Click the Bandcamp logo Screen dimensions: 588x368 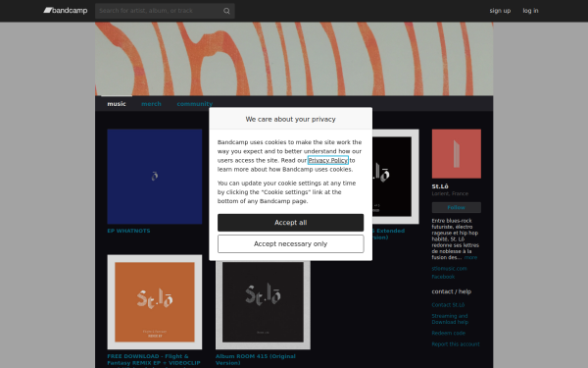click(66, 11)
